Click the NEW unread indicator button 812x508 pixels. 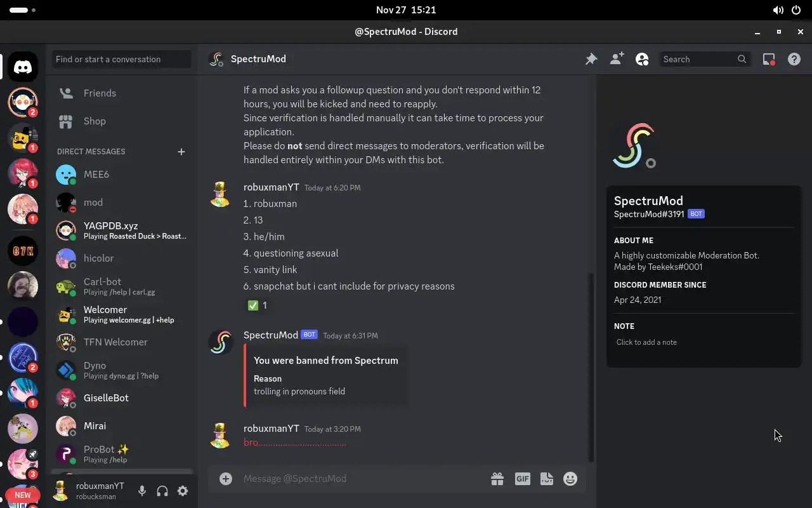(x=23, y=495)
